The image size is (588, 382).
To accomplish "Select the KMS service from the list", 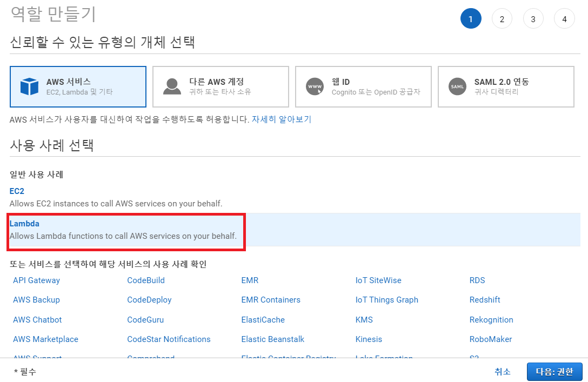I will pyautogui.click(x=364, y=319).
